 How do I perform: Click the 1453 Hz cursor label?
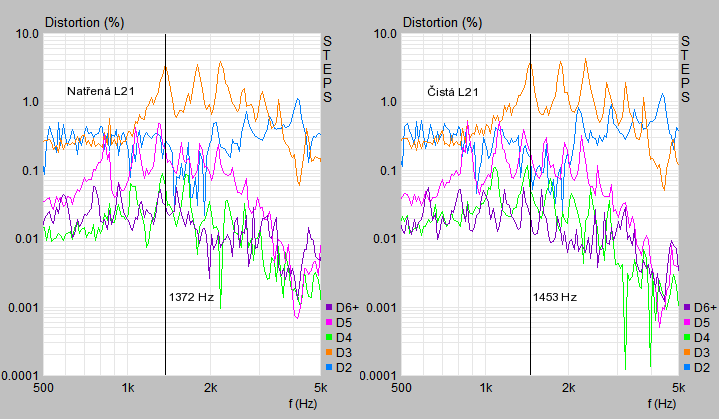[555, 297]
